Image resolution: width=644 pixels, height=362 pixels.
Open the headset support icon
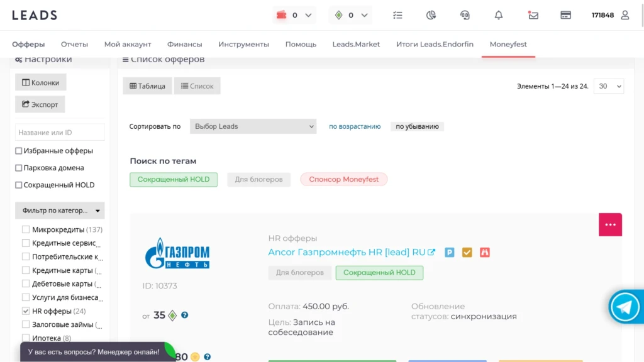pyautogui.click(x=465, y=15)
